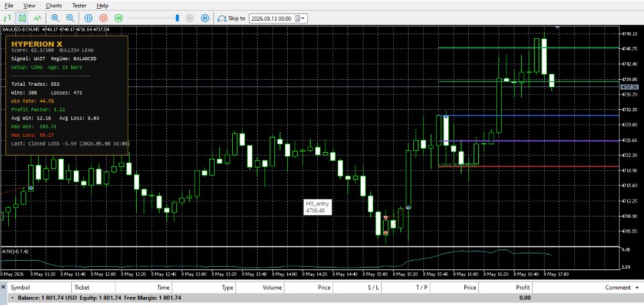Click the Skip to button
Viewport: 644px width, 305px height.
point(231,19)
